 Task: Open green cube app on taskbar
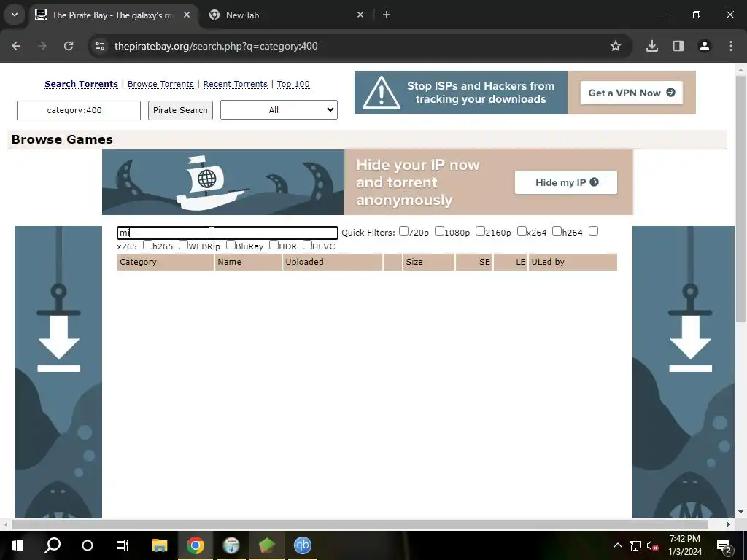point(267,545)
